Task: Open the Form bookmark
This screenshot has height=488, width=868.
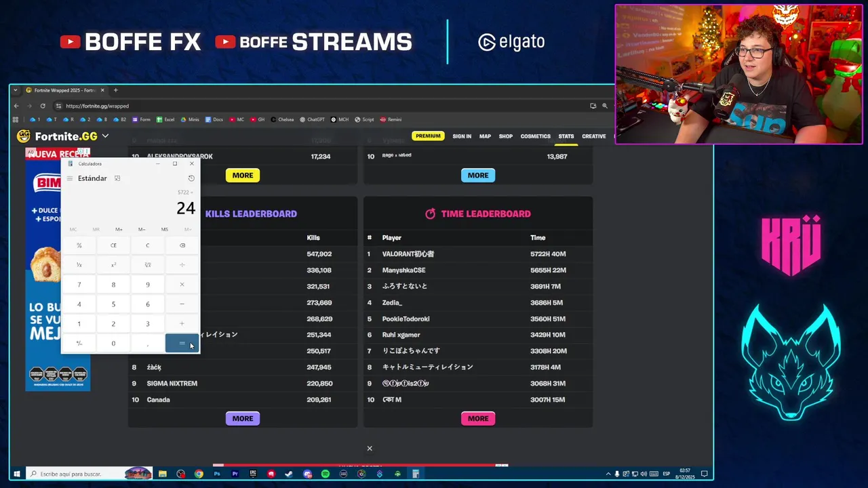Action: point(141,119)
